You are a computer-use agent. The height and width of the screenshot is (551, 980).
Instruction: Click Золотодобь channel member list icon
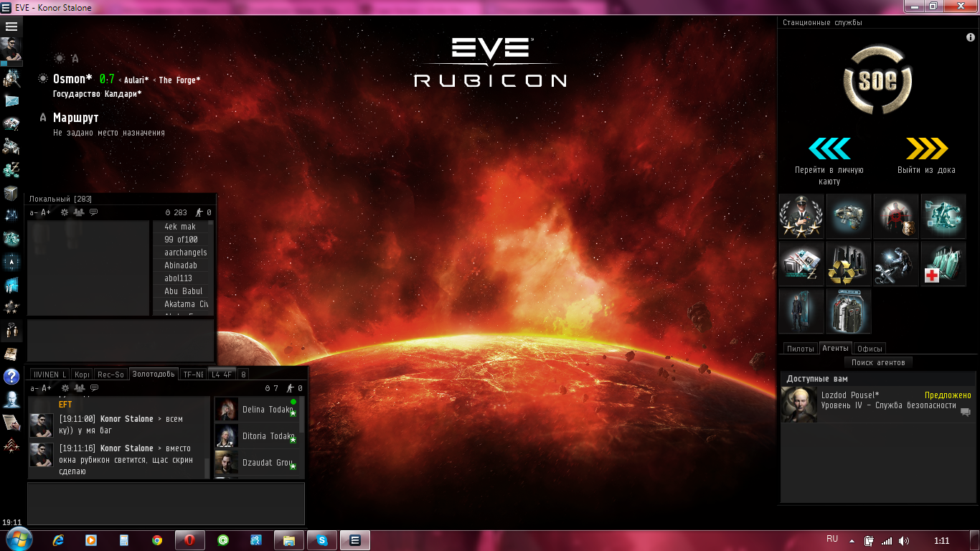coord(79,388)
